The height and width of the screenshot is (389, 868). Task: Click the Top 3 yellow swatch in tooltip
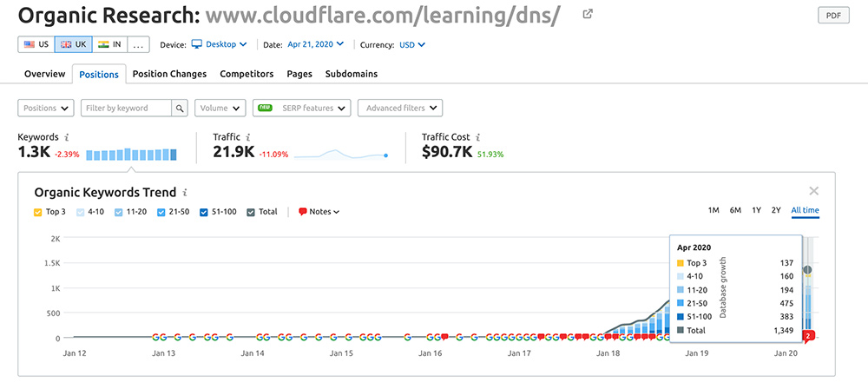(681, 263)
